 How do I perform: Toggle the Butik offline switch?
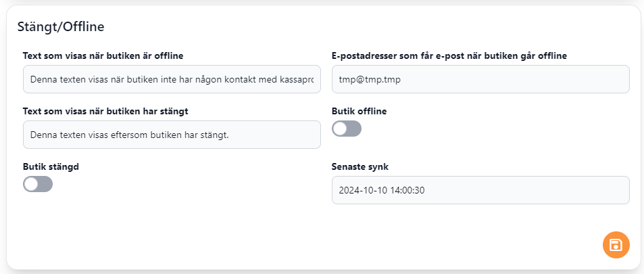347,129
